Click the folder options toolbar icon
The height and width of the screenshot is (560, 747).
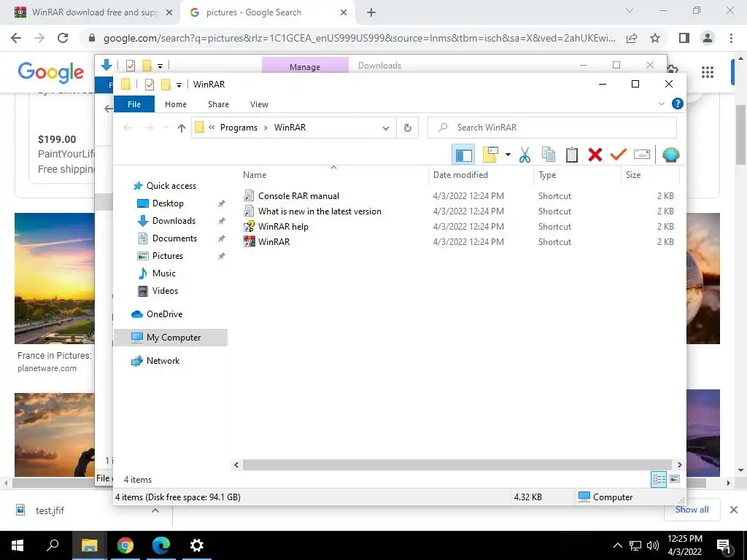tap(490, 155)
